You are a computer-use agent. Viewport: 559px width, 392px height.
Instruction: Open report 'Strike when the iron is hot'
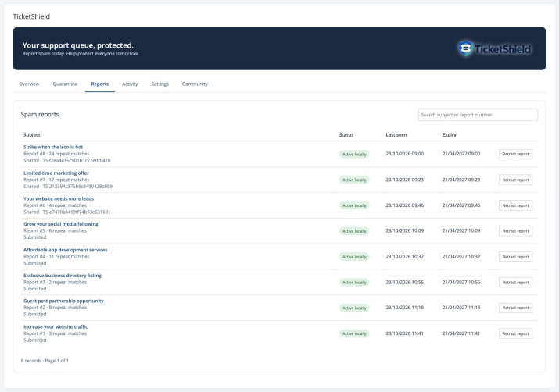click(53, 147)
